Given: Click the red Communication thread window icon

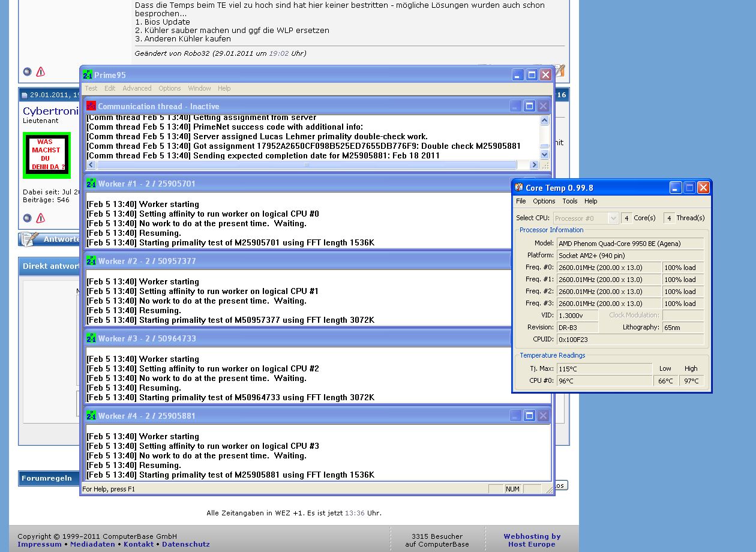Looking at the screenshot, I should pos(91,106).
